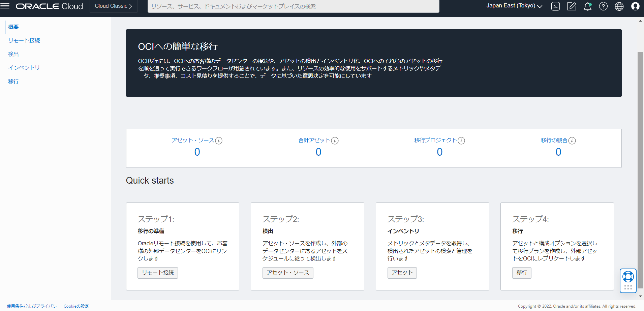Click the 移行の競合 count value 0
The image size is (644, 311).
pyautogui.click(x=558, y=152)
